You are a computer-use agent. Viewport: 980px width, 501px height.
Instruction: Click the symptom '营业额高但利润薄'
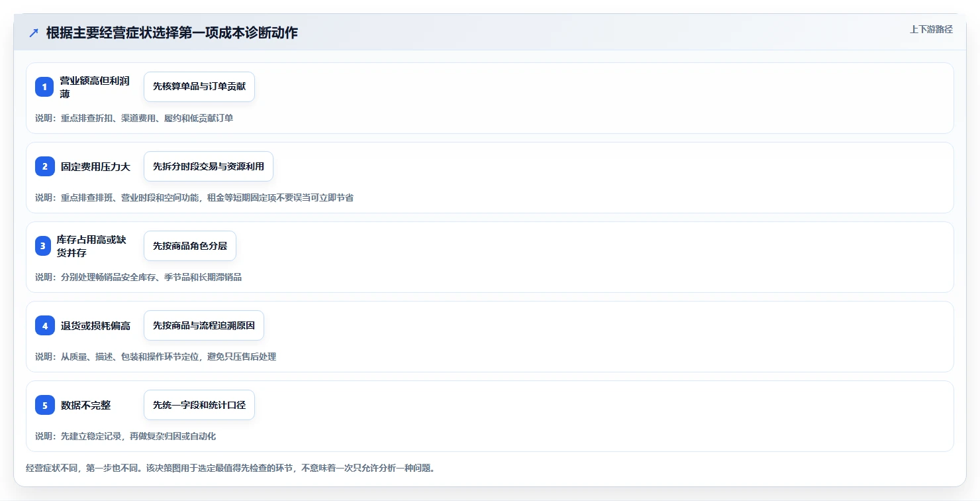click(x=95, y=87)
